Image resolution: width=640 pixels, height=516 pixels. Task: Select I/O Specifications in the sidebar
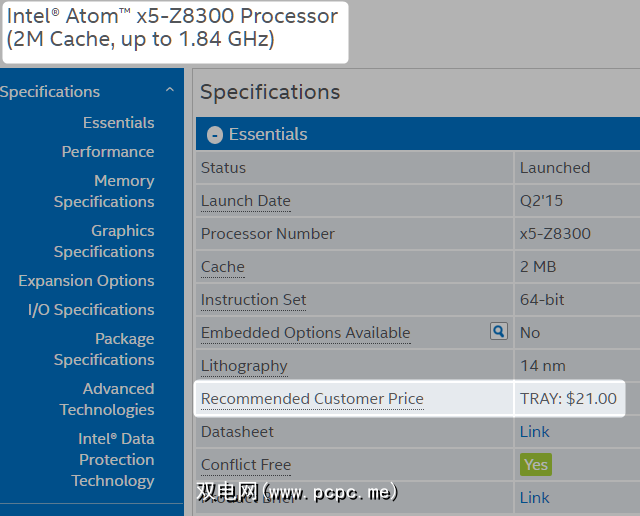pos(91,309)
